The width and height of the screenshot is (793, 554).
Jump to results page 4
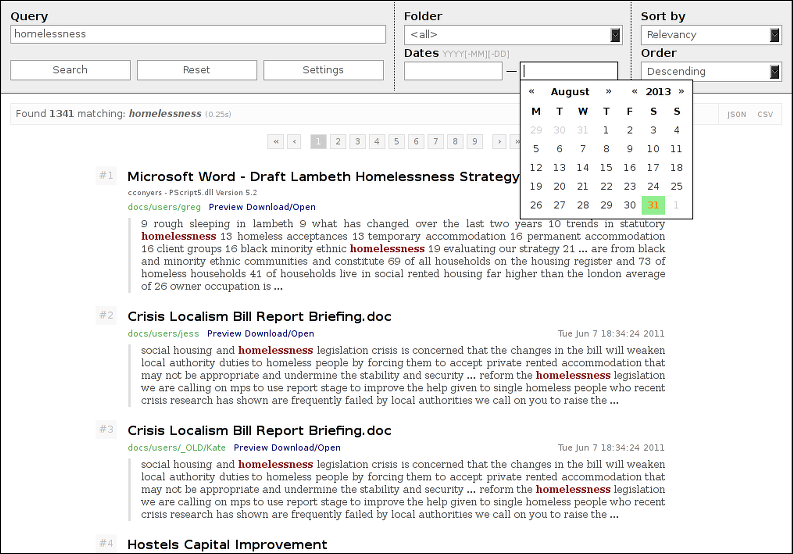point(377,142)
